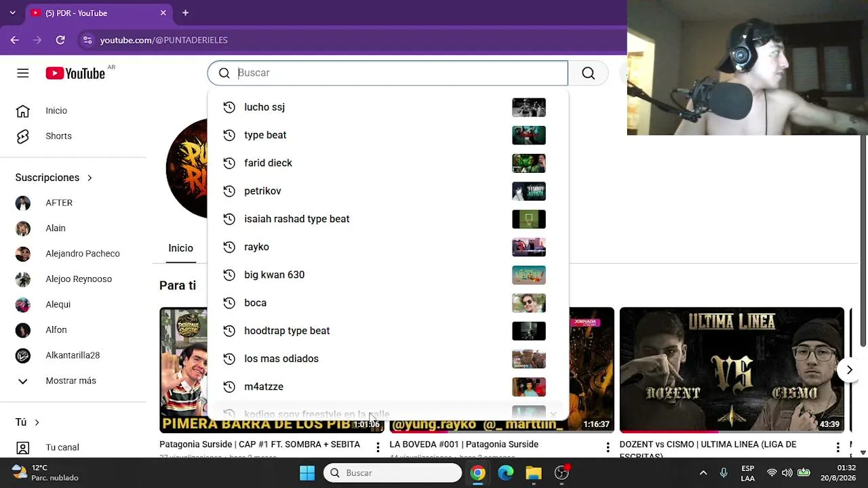Click the microphone tray icon
Screen dimensions: 868x488
(x=724, y=473)
